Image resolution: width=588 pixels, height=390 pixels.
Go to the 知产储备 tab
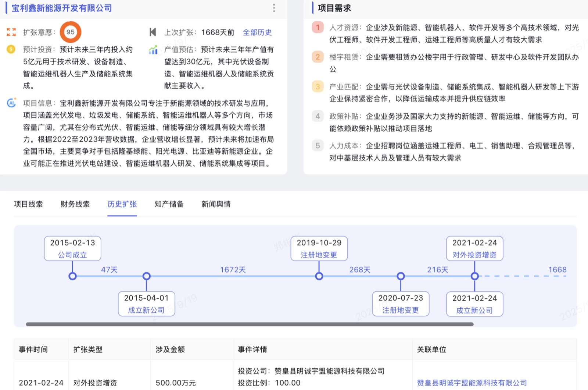point(169,204)
